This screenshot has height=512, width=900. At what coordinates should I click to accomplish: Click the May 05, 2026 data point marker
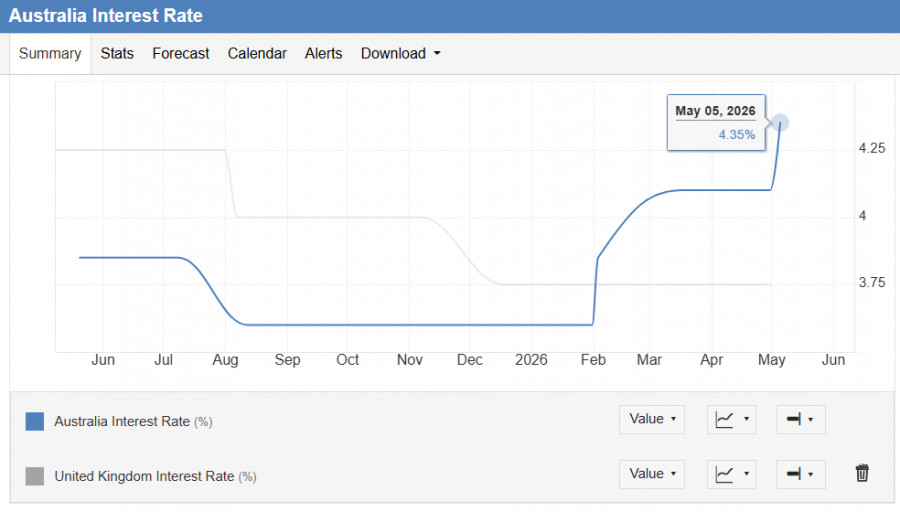pos(779,123)
